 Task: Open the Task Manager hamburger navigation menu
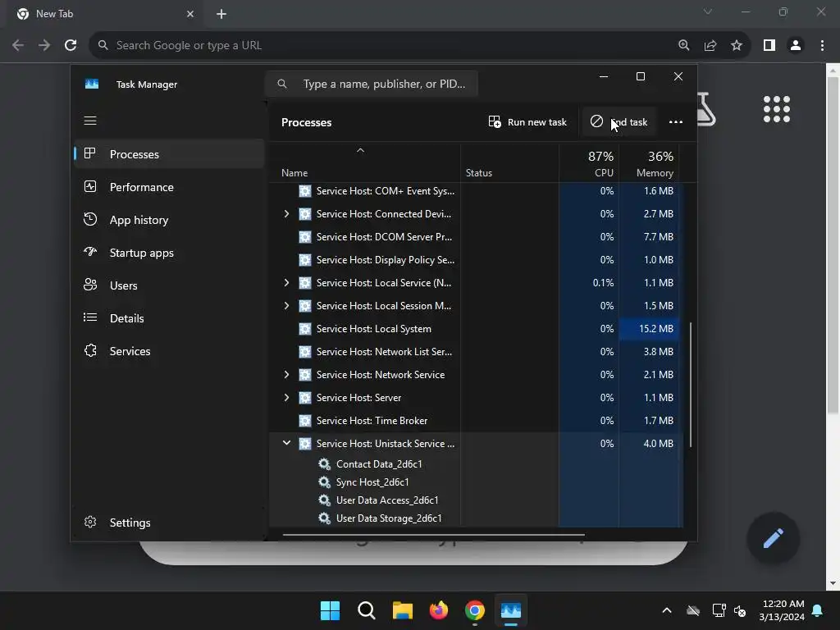(90, 121)
